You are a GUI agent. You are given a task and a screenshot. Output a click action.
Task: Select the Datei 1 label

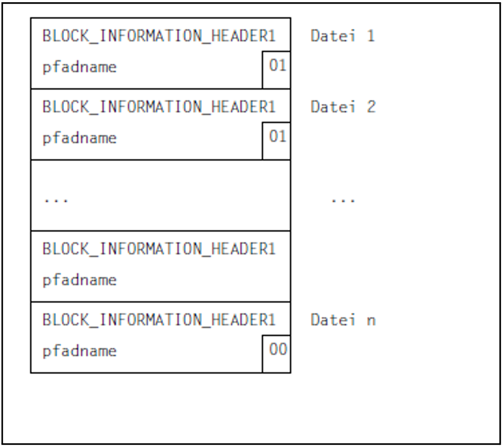[342, 36]
